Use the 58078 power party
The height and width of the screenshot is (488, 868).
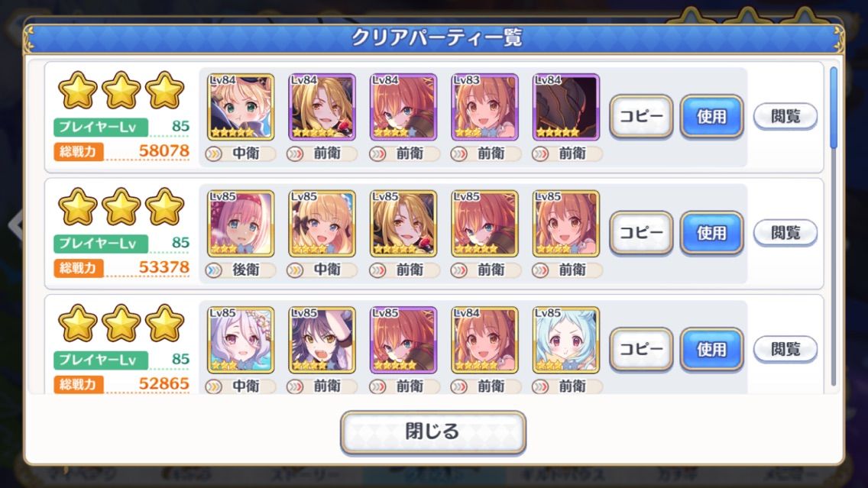[x=711, y=116]
